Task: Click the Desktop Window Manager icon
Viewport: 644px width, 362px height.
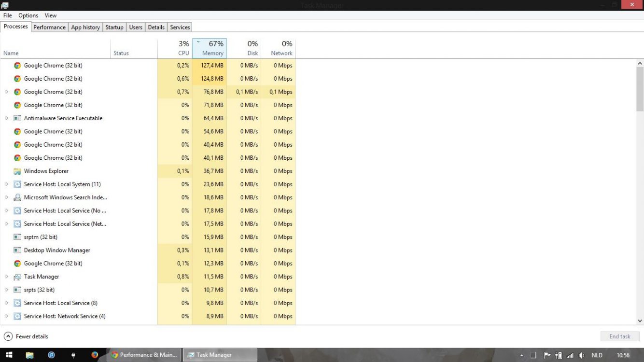Action: 17,250
